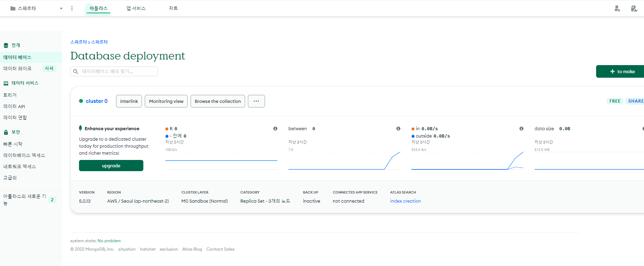Switch to the 차트 tab
644x266 pixels.
pyautogui.click(x=173, y=8)
